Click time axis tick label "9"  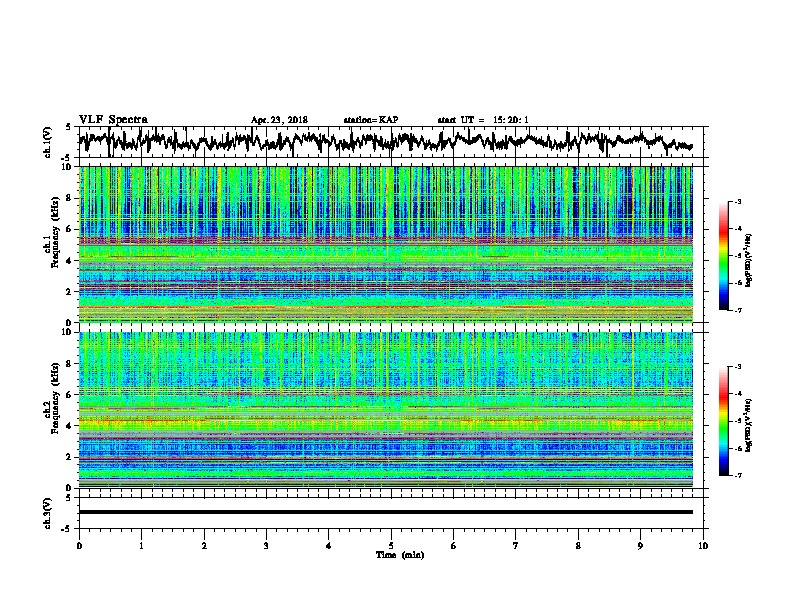(640, 546)
